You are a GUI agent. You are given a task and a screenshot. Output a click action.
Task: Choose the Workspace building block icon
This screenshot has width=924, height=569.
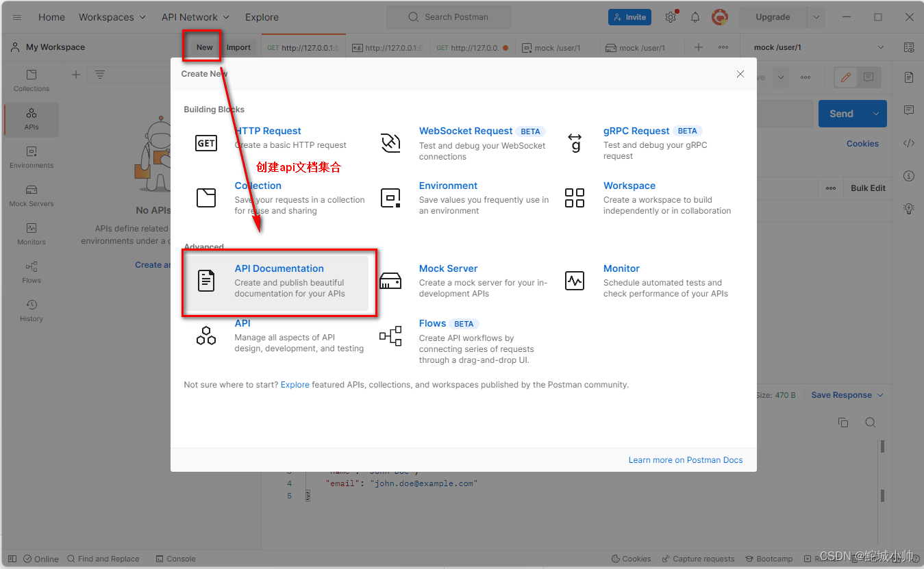coord(575,198)
